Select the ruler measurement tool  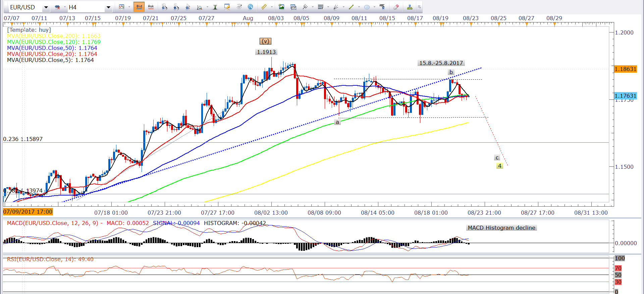click(264, 7)
